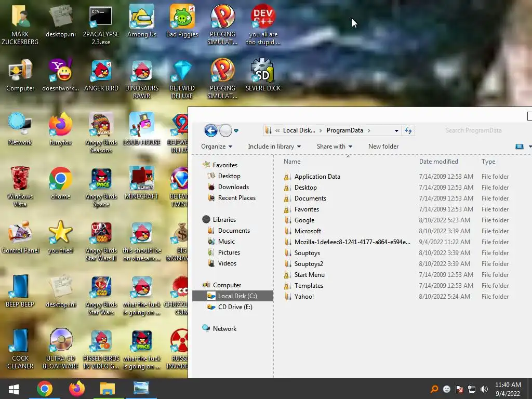532x399 pixels.
Task: Change the view using the view icon
Action: coord(519,146)
